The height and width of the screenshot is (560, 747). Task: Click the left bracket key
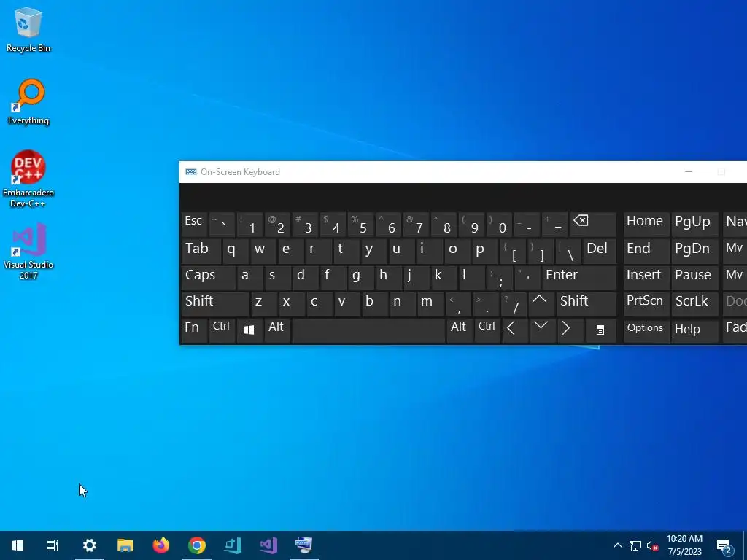pos(513,251)
